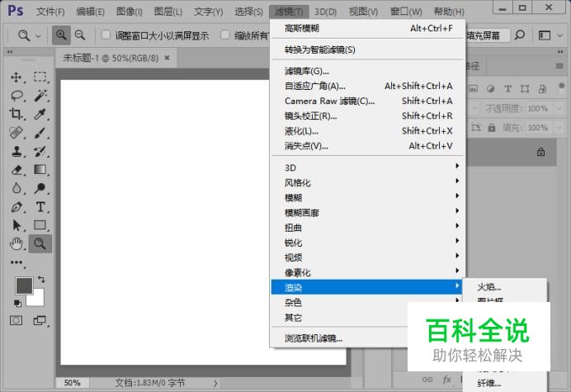This screenshot has width=571, height=392.
Task: Select the Gradient tool
Action: point(40,170)
